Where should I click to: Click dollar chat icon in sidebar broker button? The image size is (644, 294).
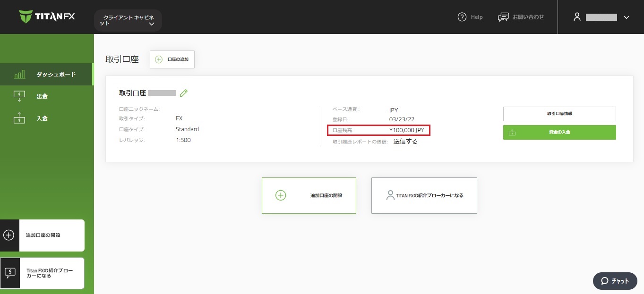[10, 273]
